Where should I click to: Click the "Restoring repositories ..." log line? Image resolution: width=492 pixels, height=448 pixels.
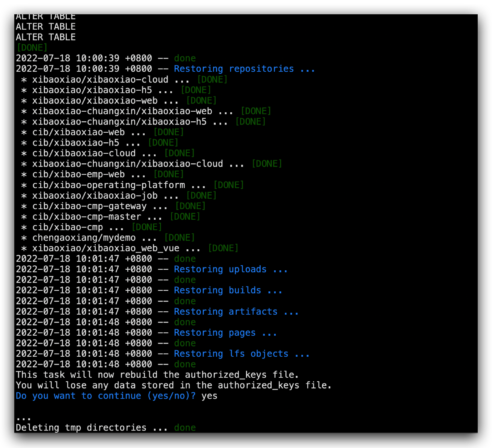tap(244, 69)
